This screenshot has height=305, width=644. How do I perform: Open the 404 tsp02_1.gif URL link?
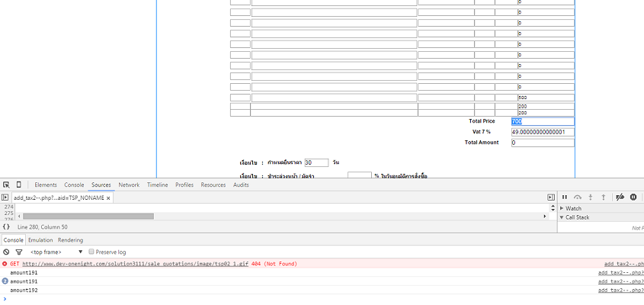pos(135,264)
